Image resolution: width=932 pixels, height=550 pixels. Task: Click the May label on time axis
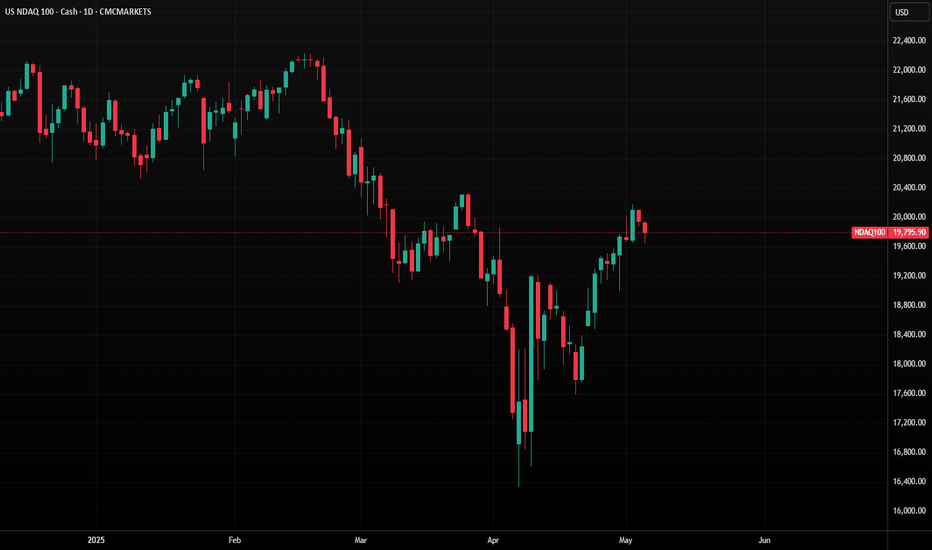(625, 540)
